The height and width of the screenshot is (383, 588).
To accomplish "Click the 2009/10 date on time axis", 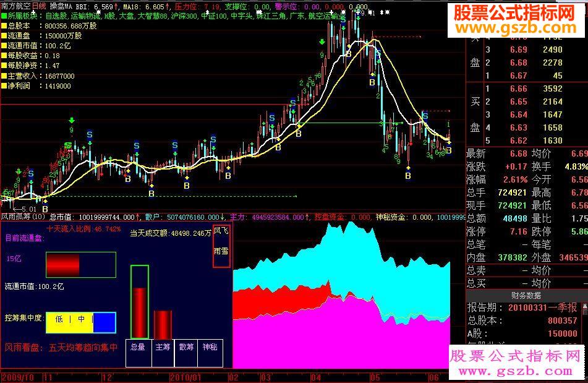I will tap(18, 377).
